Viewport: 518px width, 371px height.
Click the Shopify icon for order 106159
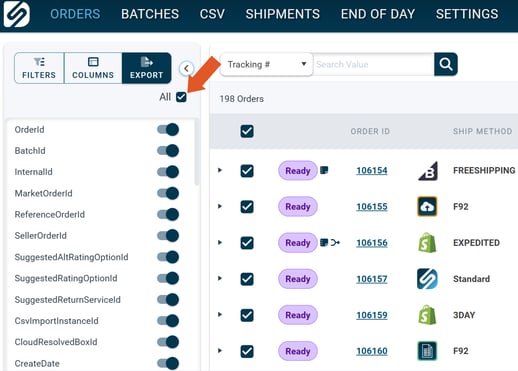point(427,315)
